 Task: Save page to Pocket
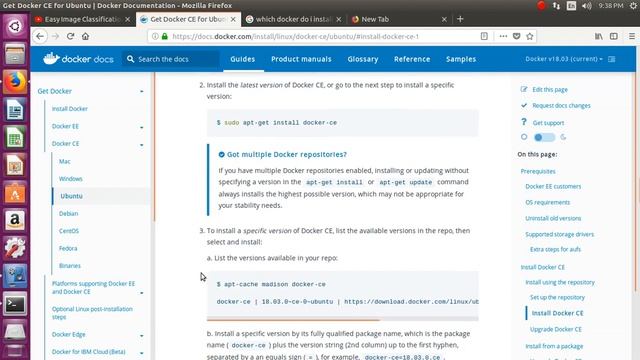516,36
